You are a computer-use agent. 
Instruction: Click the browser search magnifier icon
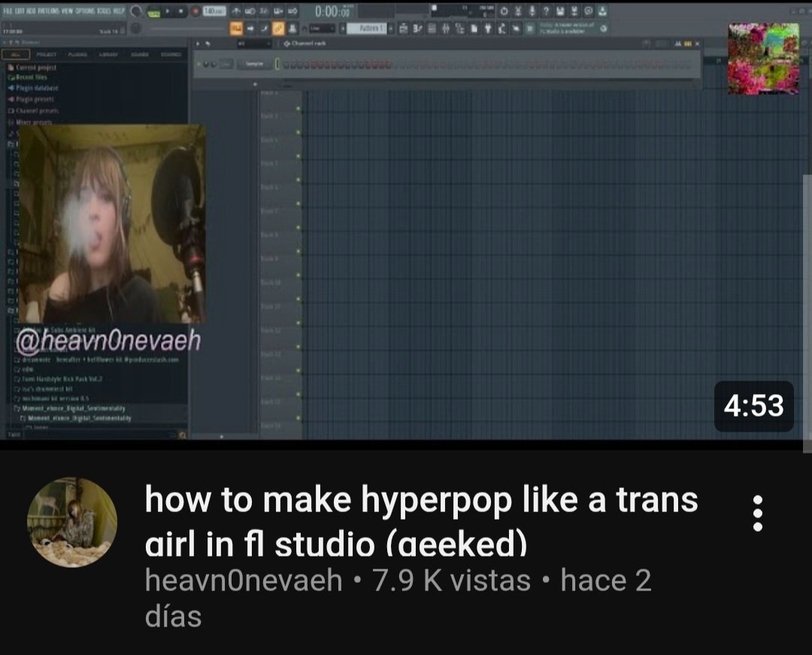click(x=182, y=435)
